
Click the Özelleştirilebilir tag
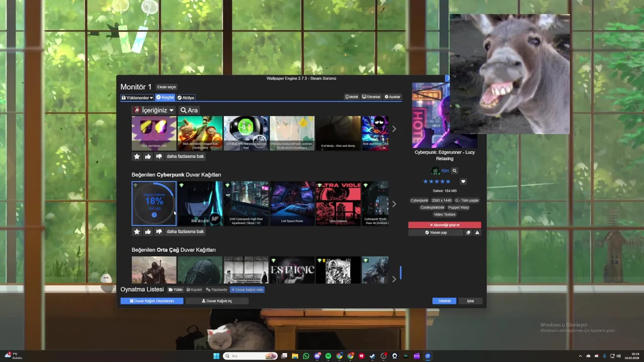pos(432,208)
